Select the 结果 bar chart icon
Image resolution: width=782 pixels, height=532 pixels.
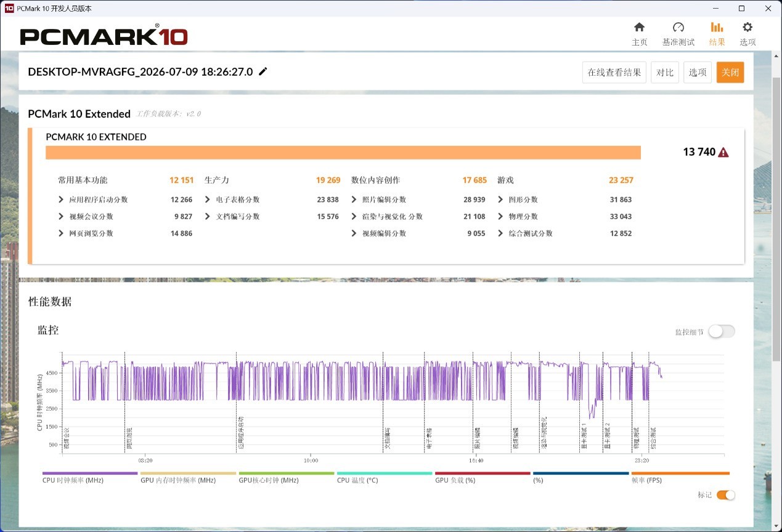pyautogui.click(x=717, y=27)
